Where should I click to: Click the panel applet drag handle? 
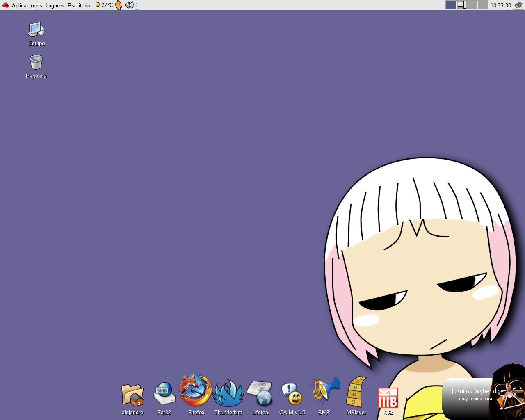(x=137, y=5)
